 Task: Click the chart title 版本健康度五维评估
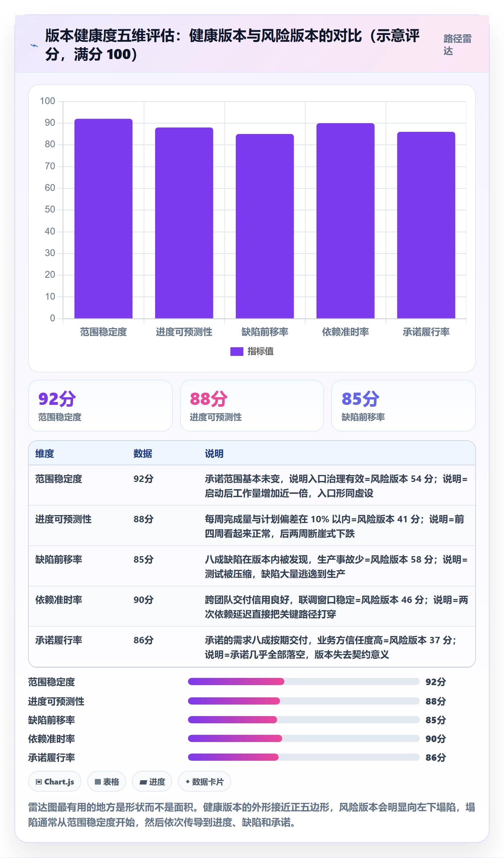[x=232, y=45]
